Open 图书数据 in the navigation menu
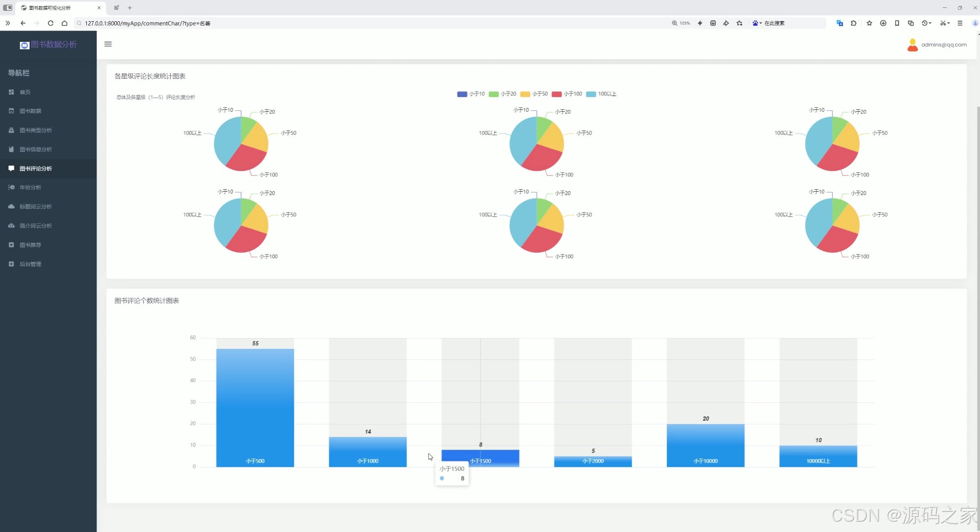 [30, 111]
